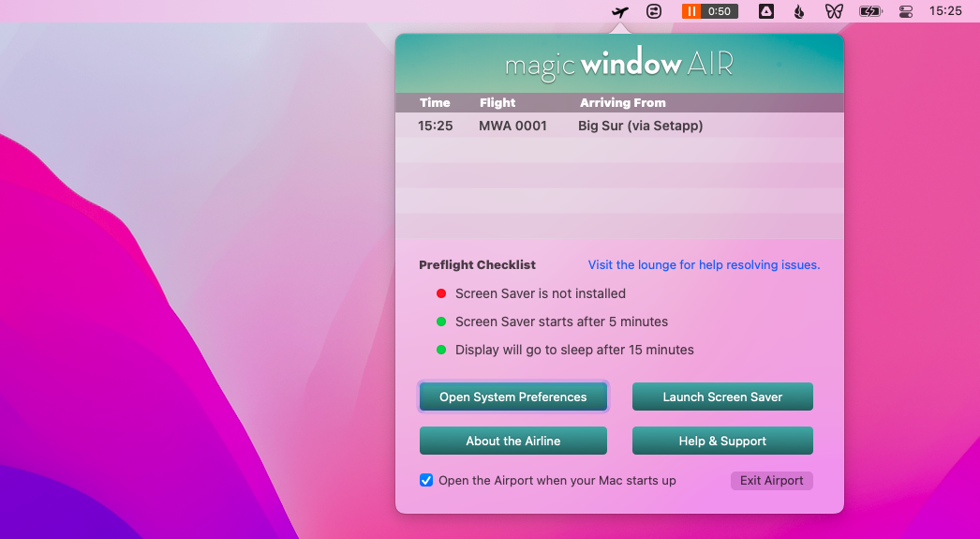Open Control Center toggles icon
Viewport: 980px width, 539px height.
pyautogui.click(x=906, y=11)
